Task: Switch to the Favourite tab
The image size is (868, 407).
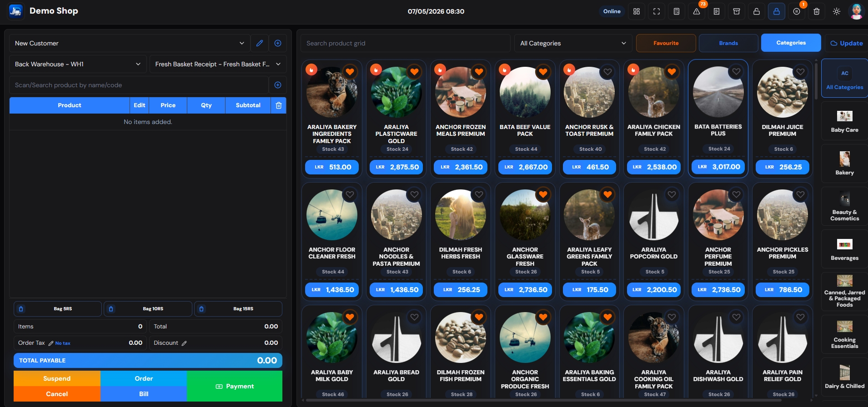Action: [666, 43]
